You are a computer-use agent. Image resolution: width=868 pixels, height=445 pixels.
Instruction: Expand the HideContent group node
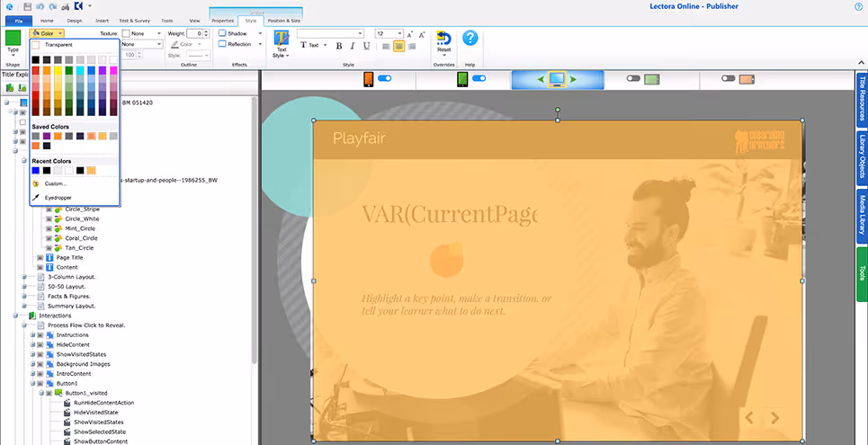click(x=32, y=345)
